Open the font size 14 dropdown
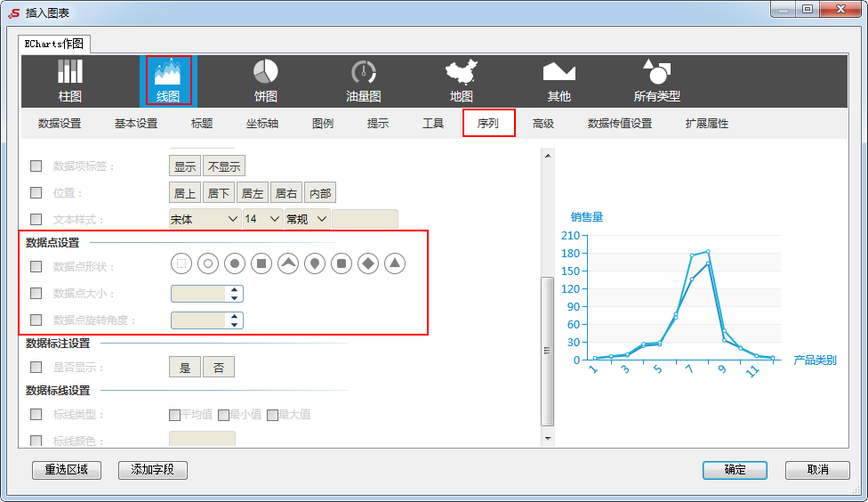Image resolution: width=868 pixels, height=502 pixels. click(262, 219)
